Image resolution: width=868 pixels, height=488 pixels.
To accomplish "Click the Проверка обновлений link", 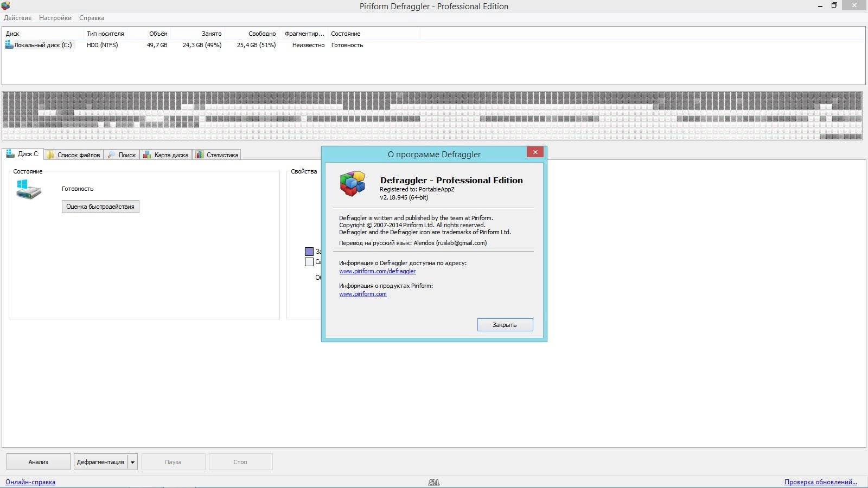I will pyautogui.click(x=821, y=482).
